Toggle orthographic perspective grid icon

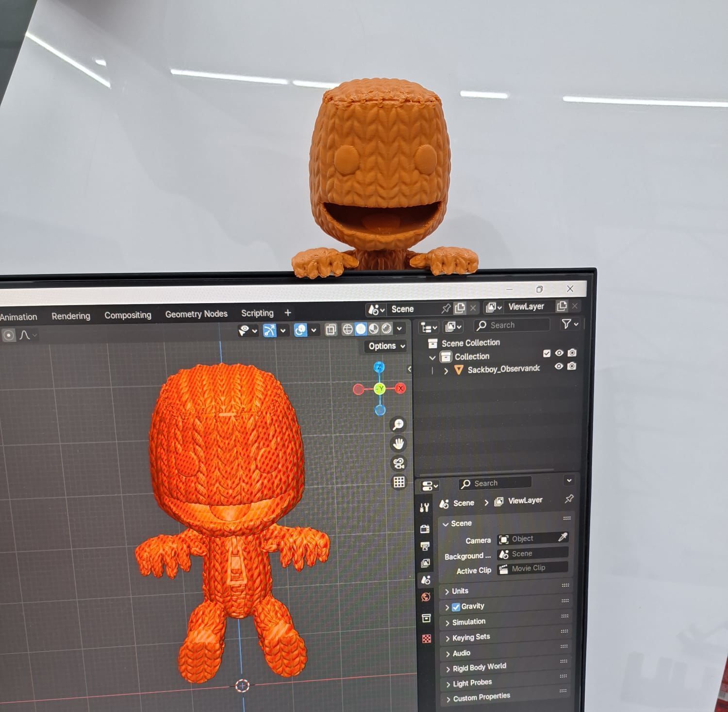click(399, 482)
